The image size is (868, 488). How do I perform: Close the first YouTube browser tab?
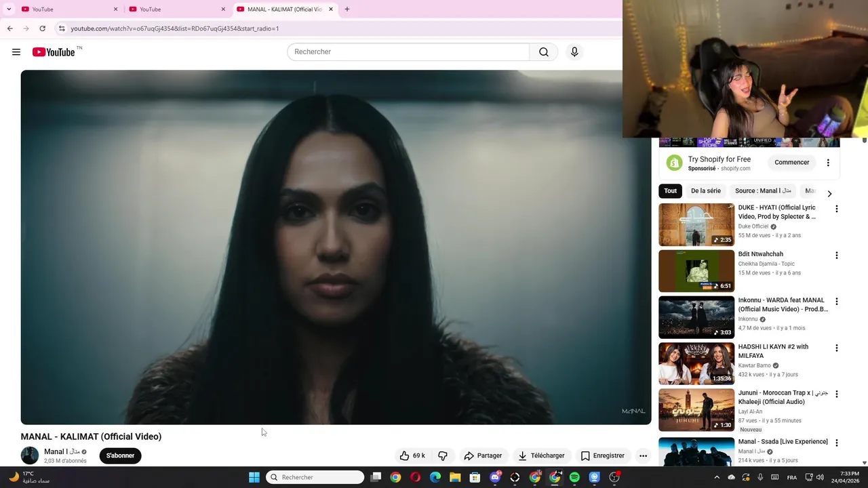[115, 9]
